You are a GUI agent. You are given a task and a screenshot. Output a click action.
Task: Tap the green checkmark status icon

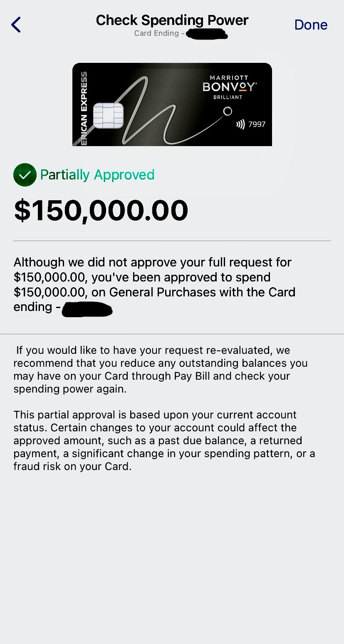[x=25, y=175]
